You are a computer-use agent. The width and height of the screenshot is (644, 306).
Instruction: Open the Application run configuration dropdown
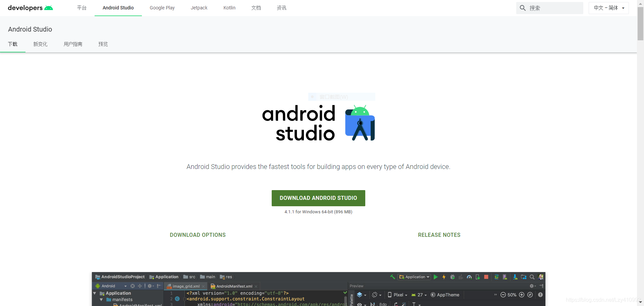414,277
